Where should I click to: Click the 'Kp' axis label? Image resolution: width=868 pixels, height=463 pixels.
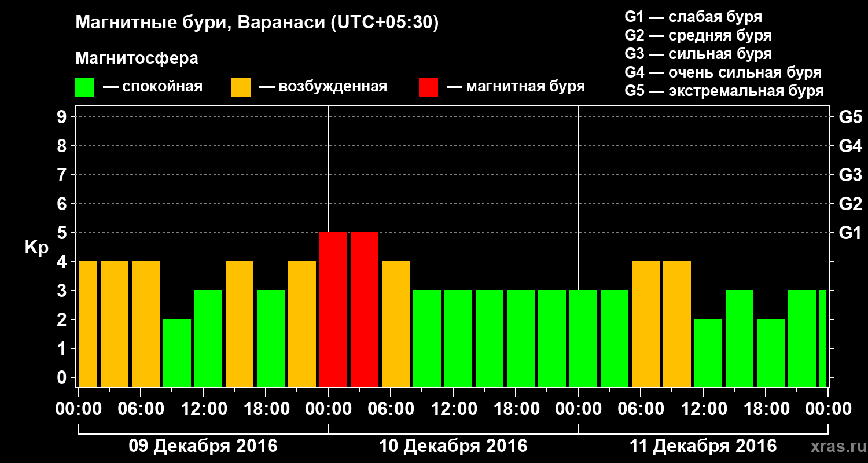point(37,247)
